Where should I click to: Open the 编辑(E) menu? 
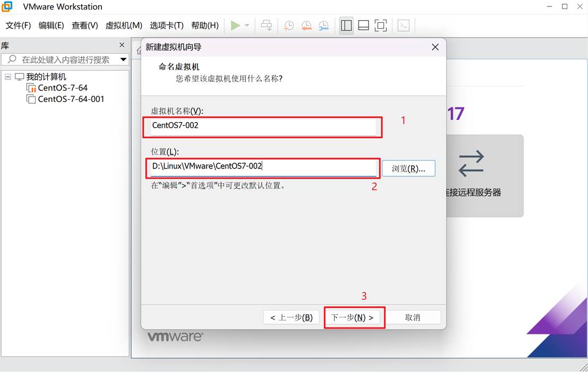tap(51, 26)
